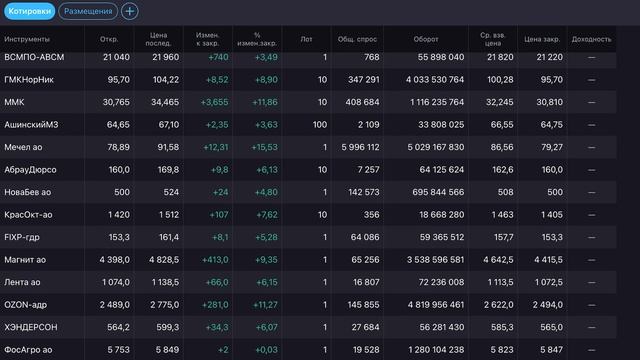Click the Доходность column header
Image resolution: width=640 pixels, height=360 pixels.
pyautogui.click(x=591, y=39)
